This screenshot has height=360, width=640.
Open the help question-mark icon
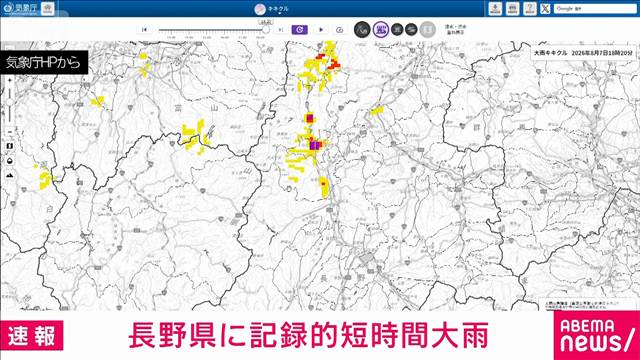530,9
